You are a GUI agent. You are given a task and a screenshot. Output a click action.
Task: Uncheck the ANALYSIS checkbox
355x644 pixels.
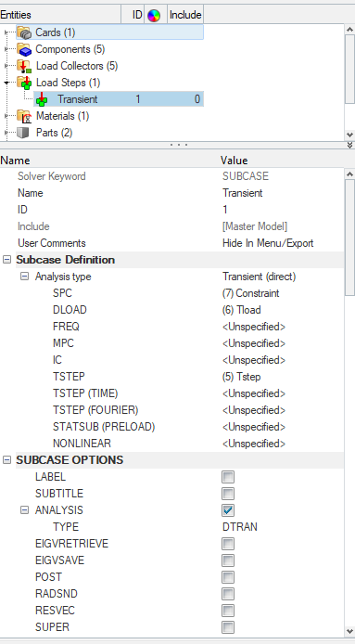coord(228,510)
